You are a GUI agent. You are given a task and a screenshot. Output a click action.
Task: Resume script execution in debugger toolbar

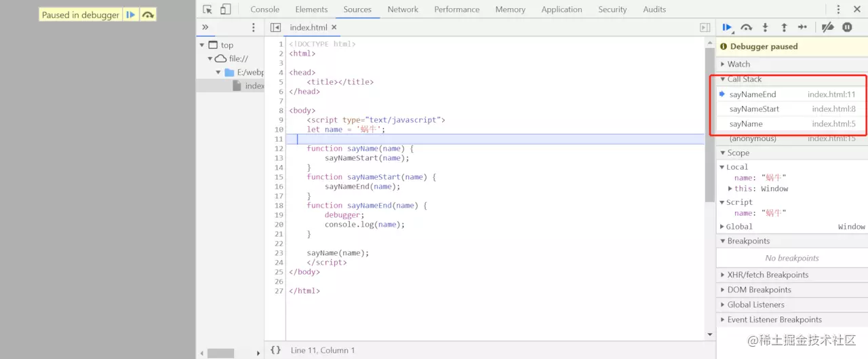tap(727, 27)
